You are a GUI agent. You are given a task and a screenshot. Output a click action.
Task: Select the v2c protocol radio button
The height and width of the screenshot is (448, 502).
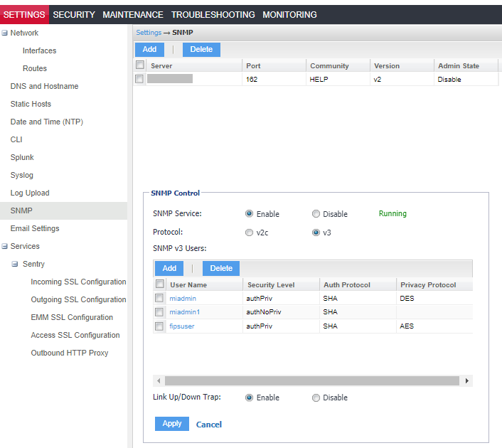coord(249,233)
